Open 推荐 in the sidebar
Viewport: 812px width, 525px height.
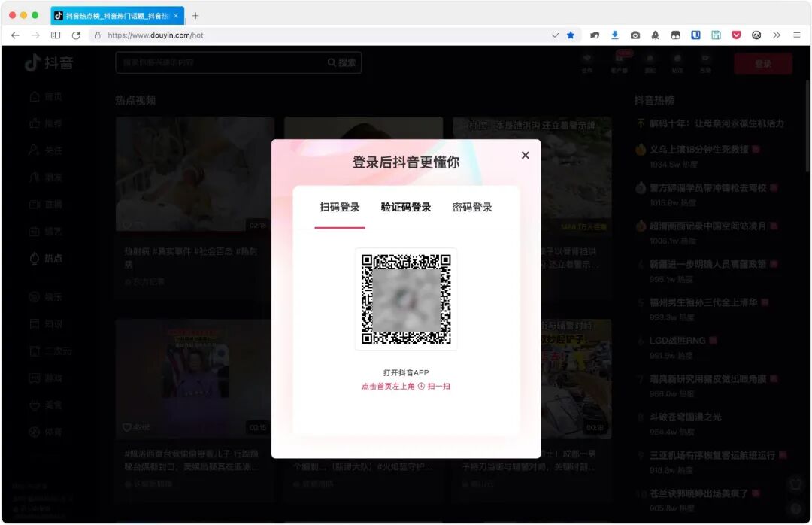(x=46, y=123)
